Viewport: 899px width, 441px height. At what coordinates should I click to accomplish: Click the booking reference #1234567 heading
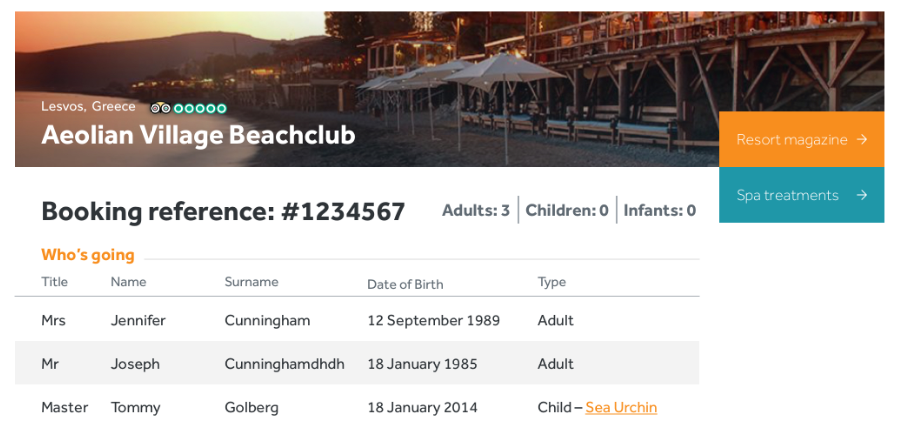[223, 212]
